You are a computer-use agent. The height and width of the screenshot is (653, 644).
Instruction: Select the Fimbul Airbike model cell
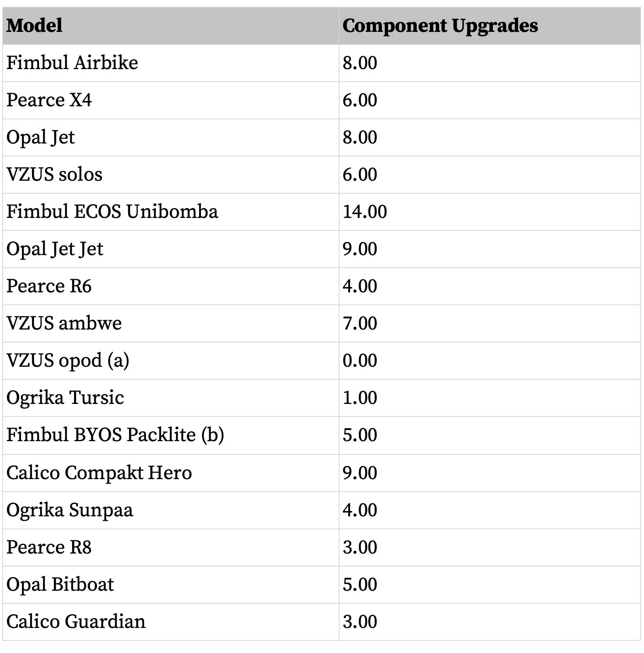coord(72,63)
